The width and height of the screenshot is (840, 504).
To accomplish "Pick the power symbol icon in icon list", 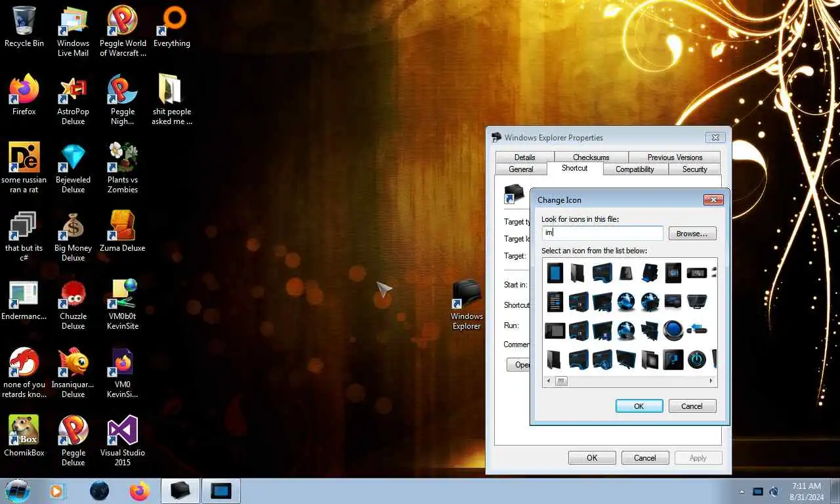I will (697, 360).
